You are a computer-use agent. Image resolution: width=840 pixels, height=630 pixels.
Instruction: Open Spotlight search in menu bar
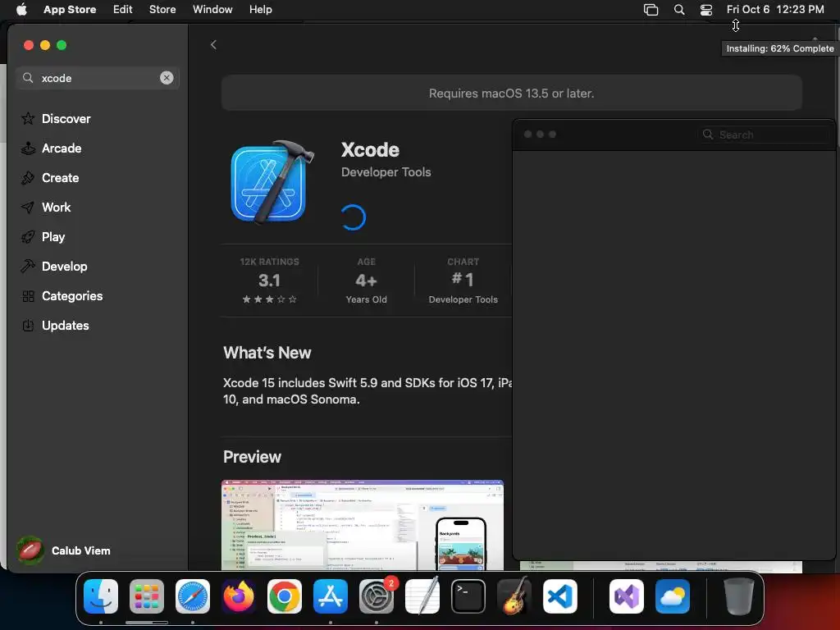point(678,9)
